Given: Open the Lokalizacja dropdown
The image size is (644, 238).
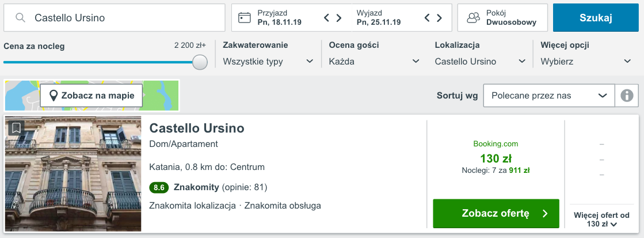Looking at the screenshot, I should [x=480, y=62].
